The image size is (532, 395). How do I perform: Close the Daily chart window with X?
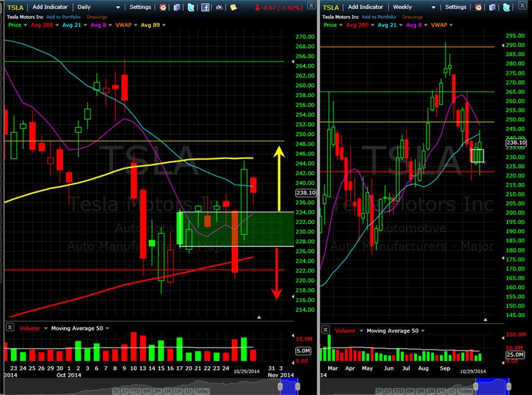coord(311,5)
